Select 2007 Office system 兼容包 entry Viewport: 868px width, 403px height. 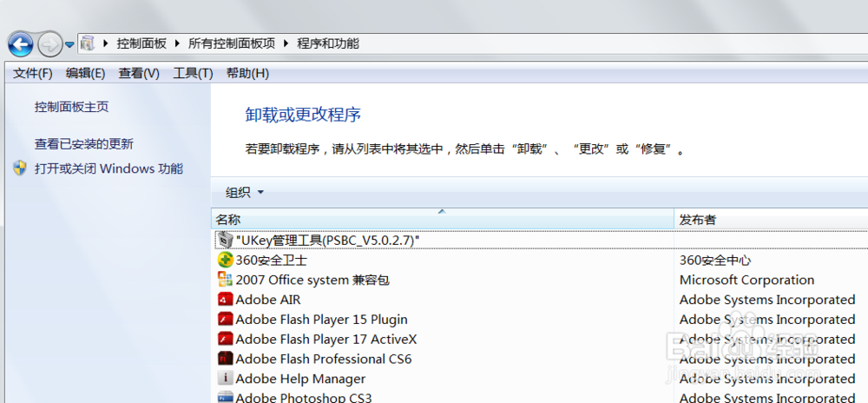coord(312,281)
